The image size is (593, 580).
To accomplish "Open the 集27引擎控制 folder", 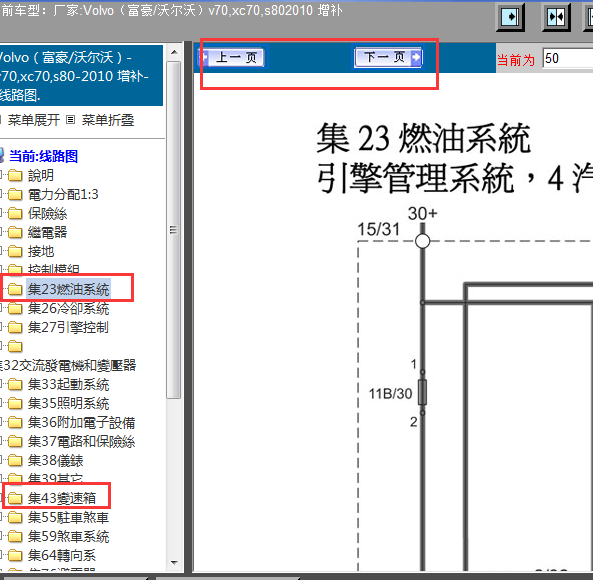I will click(68, 327).
